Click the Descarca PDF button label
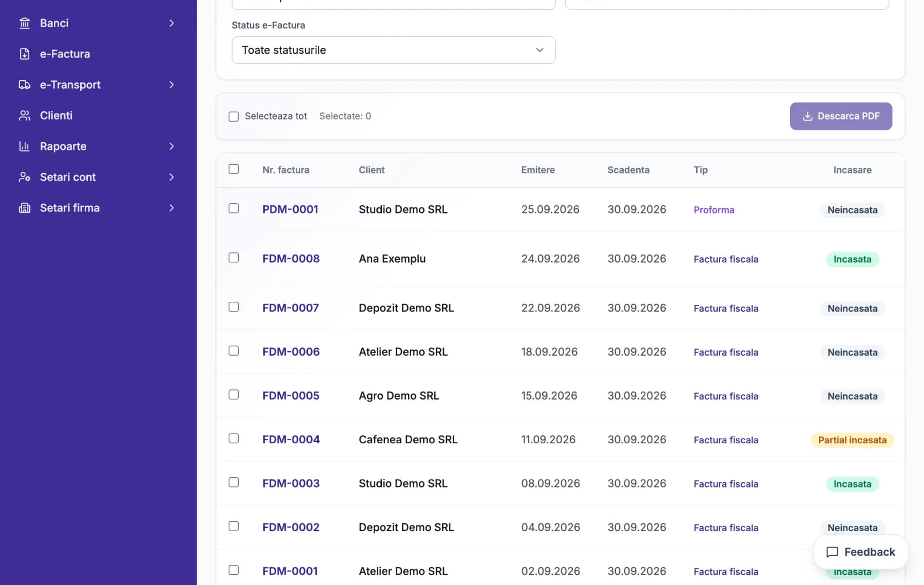The width and height of the screenshot is (924, 585). 849,116
